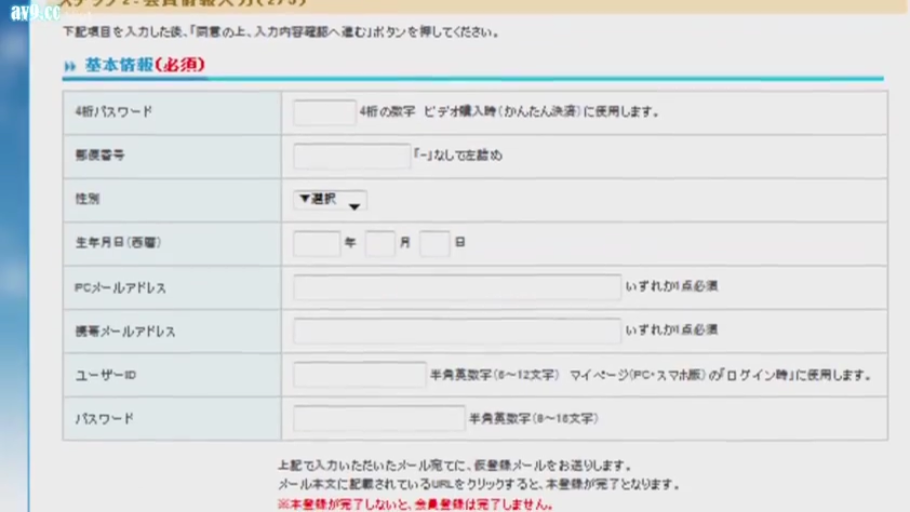Screen dimensions: 910x512
Task: Click the 携帯メールアドレス input field
Action: point(456,331)
